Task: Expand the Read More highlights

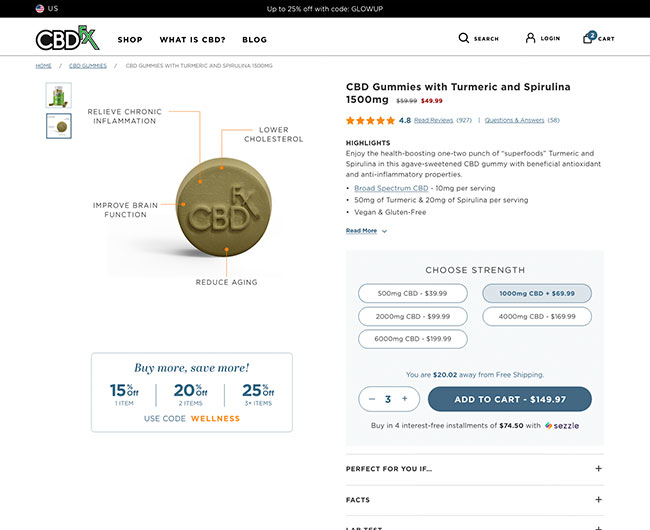Action: coord(366,231)
